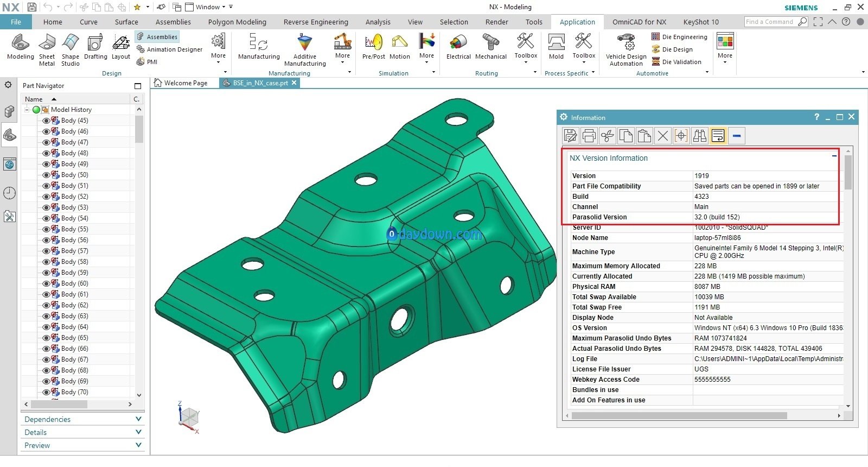
Task: Open the Manufacturing application
Action: (x=259, y=48)
